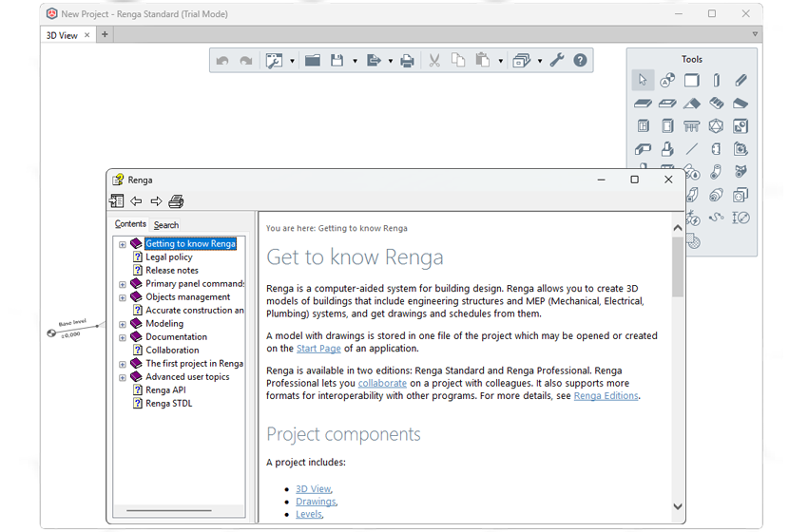Click the Hide navigation pane icon in help
The image size is (808, 532).
coord(117,200)
